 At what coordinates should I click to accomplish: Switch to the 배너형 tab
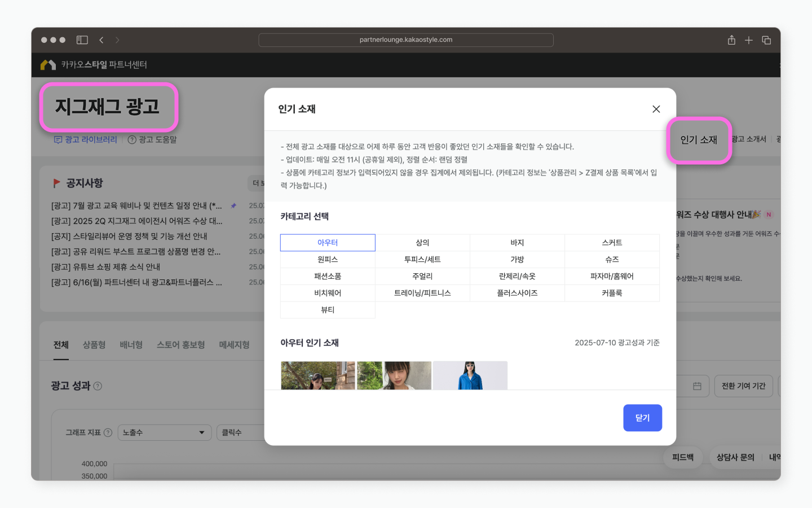click(x=131, y=345)
